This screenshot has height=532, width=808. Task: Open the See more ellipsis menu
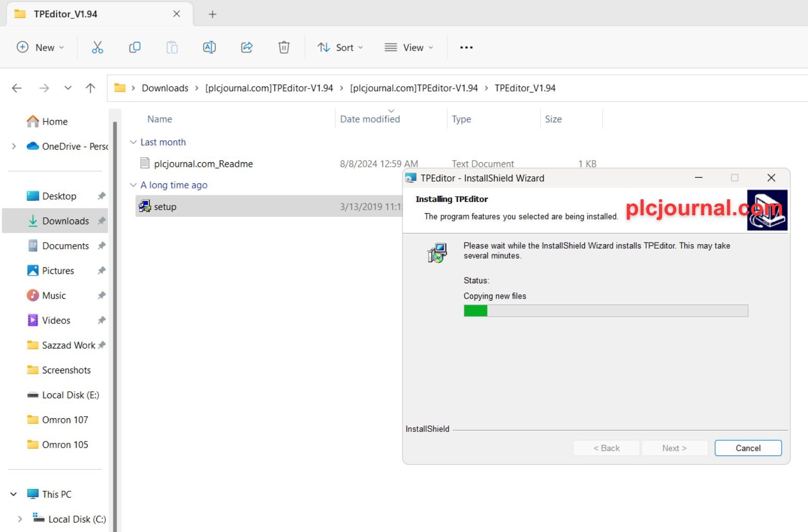(x=466, y=47)
